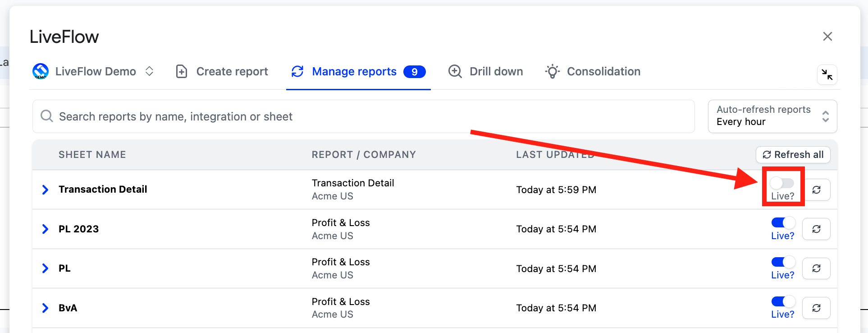Disable Live toggle for PL 2023
This screenshot has height=333, width=868.
click(x=783, y=222)
